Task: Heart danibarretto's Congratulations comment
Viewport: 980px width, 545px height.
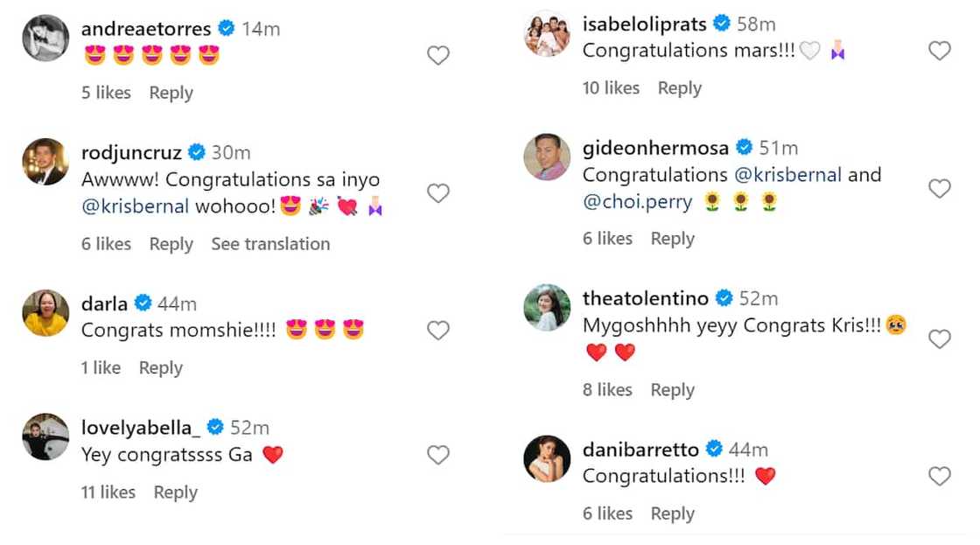Action: 939,476
